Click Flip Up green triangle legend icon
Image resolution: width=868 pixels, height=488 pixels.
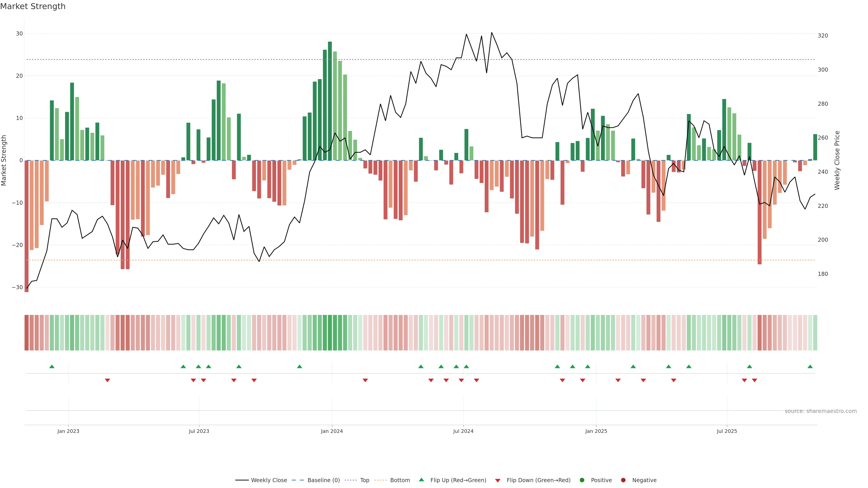coord(421,480)
